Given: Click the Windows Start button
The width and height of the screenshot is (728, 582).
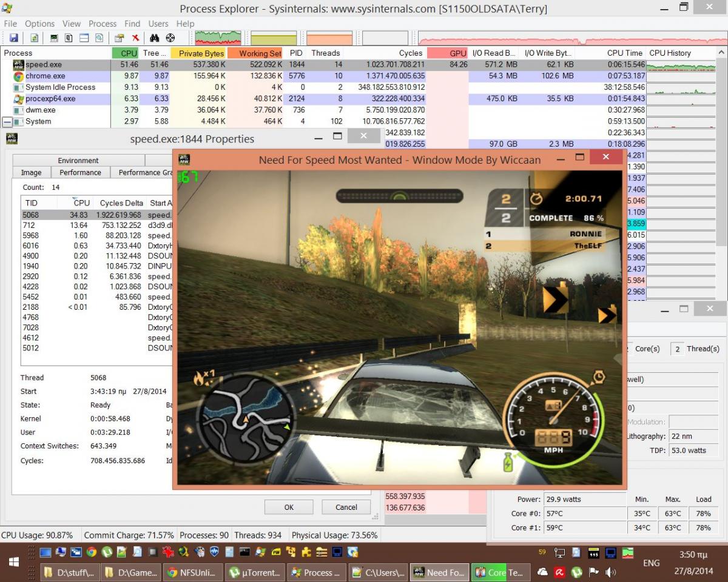Looking at the screenshot, I should 15,563.
